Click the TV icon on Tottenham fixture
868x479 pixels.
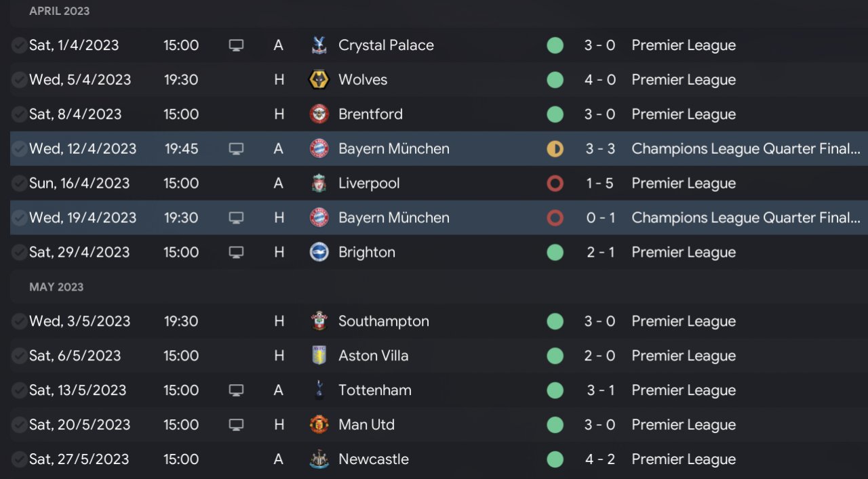click(236, 390)
